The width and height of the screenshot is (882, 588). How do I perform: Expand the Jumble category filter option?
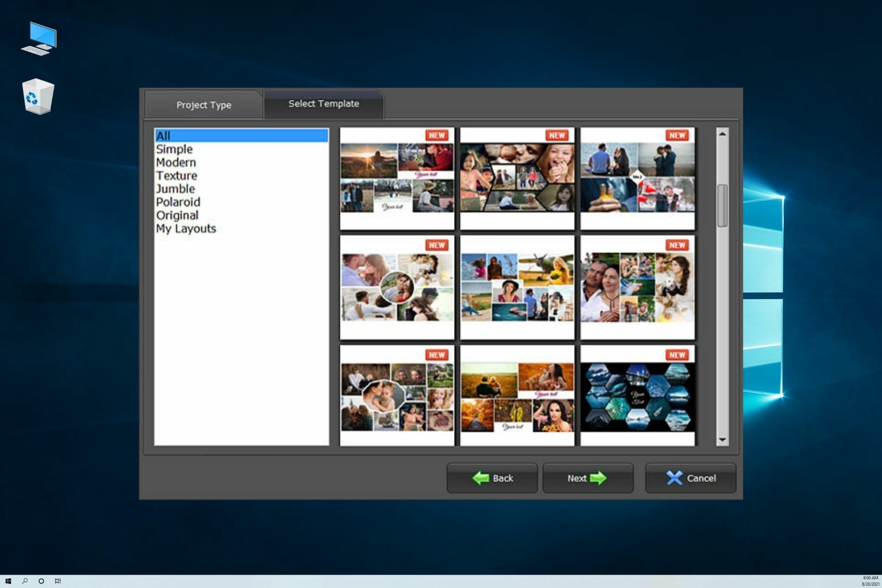tap(175, 188)
